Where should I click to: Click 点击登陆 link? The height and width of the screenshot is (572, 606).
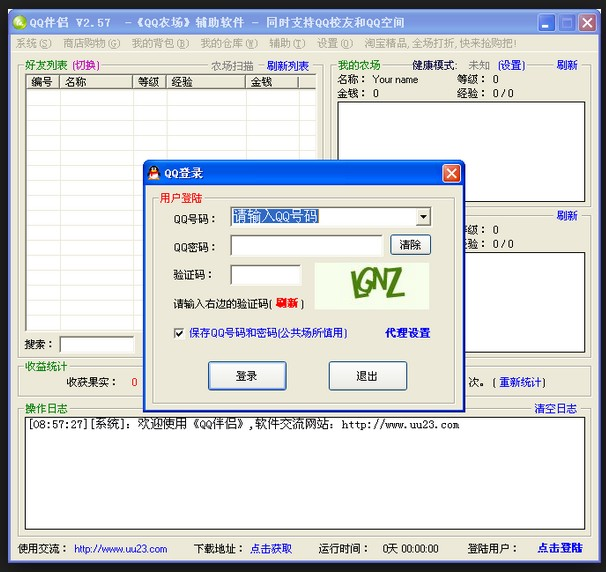[560, 548]
